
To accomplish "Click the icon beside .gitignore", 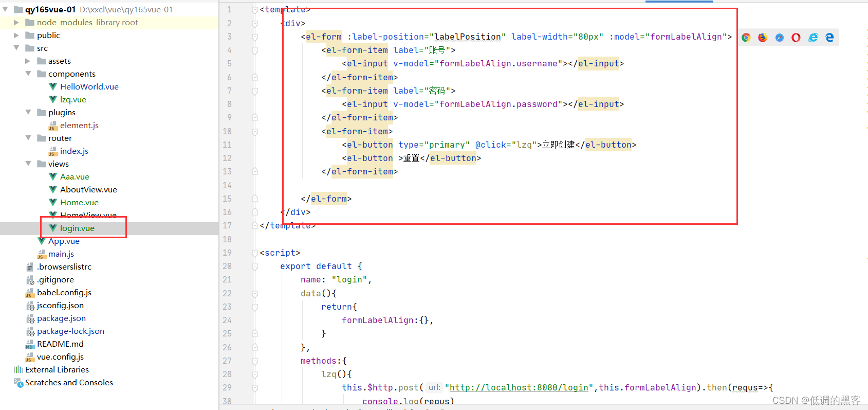I will (x=30, y=280).
